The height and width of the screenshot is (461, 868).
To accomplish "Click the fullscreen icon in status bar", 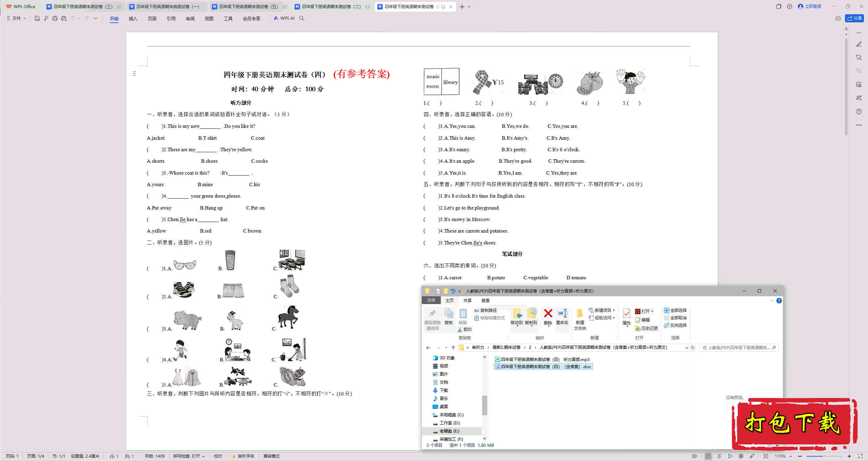I will pyautogui.click(x=860, y=456).
